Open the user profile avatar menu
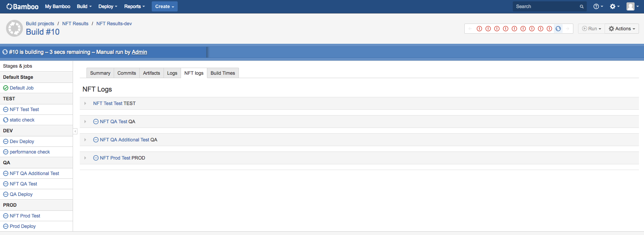This screenshot has height=235, width=644. pos(632,6)
